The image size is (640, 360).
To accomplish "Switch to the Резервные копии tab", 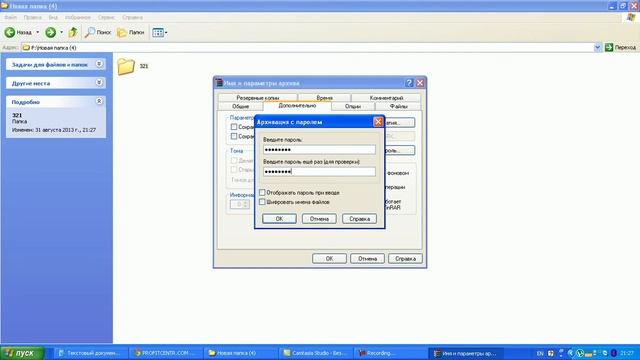I will click(x=258, y=98).
